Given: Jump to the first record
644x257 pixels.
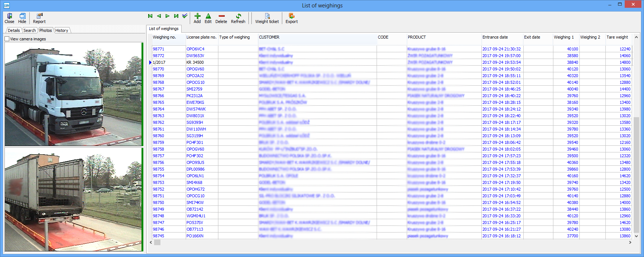Looking at the screenshot, I should click(x=150, y=16).
